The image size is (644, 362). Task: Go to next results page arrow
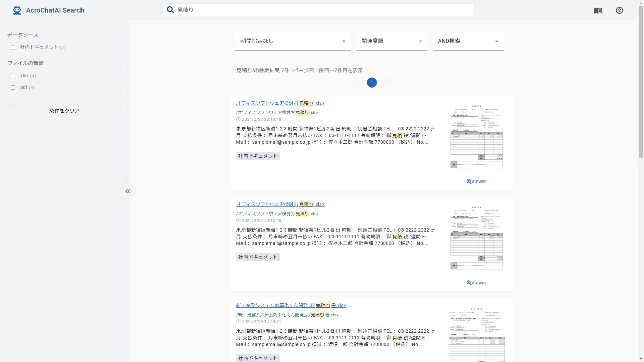tap(387, 83)
